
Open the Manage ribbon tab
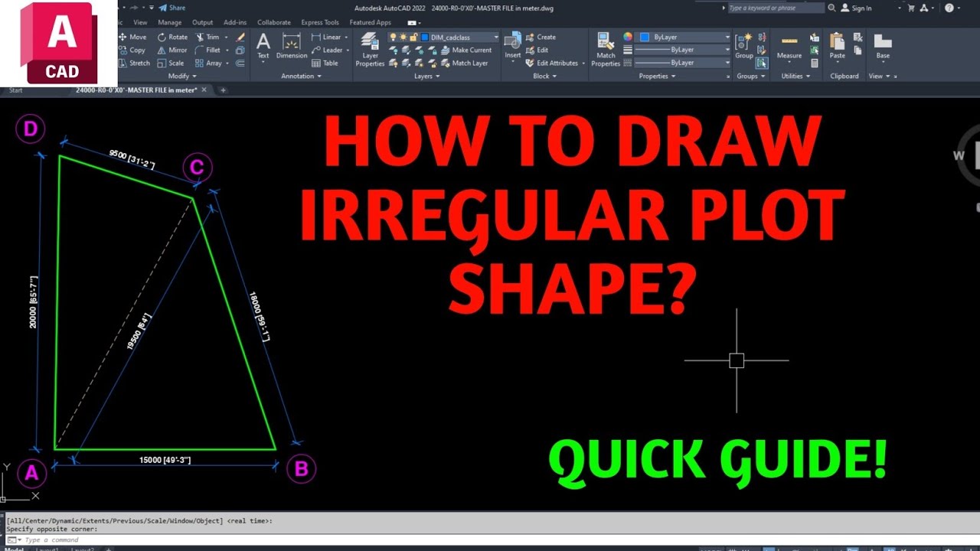tap(169, 22)
